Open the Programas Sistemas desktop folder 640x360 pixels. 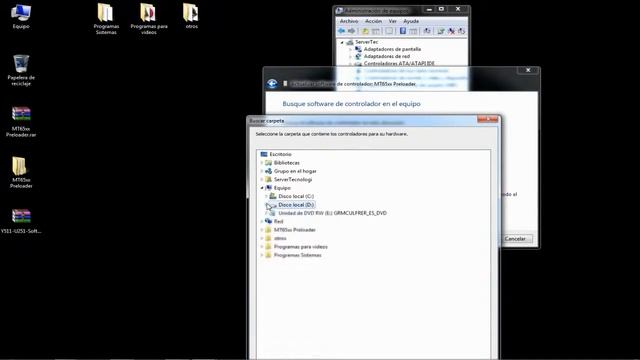[106, 19]
